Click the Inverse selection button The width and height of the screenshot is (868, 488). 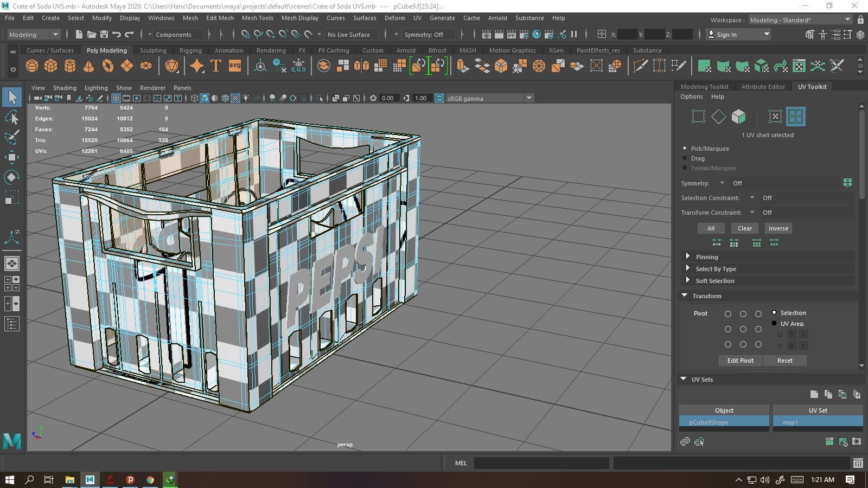tap(778, 228)
